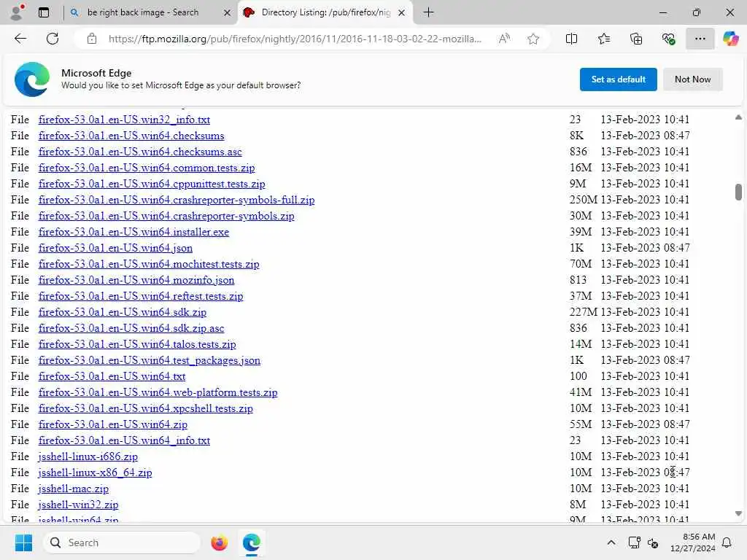Open Windows Start menu
This screenshot has width=747, height=560.
pyautogui.click(x=23, y=542)
